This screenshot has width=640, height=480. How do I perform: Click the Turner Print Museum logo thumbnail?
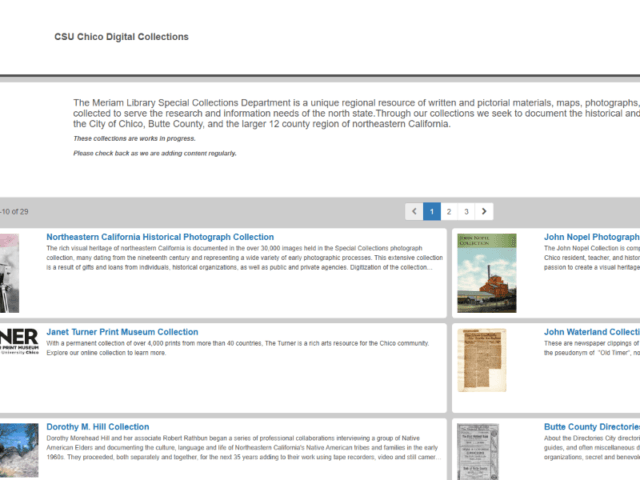click(19, 341)
